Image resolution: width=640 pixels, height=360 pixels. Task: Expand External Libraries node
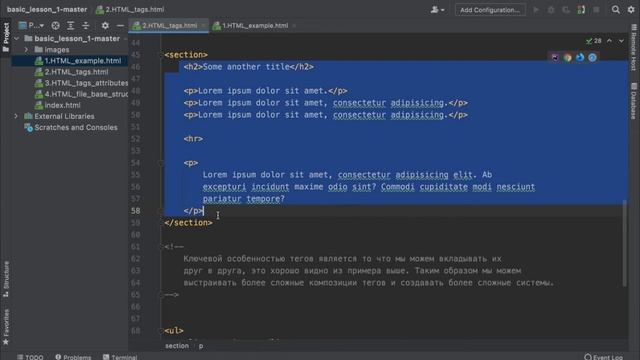pos(16,116)
